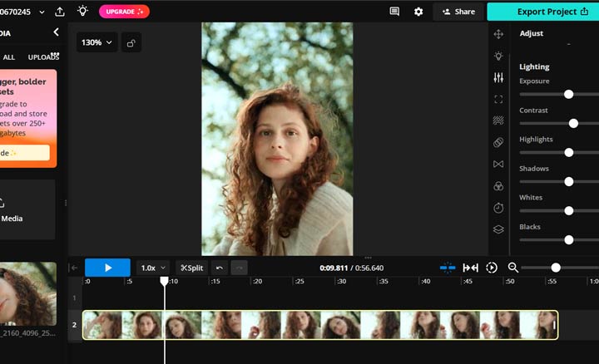Expand the project name dropdown arrow
Viewport: 599px width, 364px height.
point(42,12)
